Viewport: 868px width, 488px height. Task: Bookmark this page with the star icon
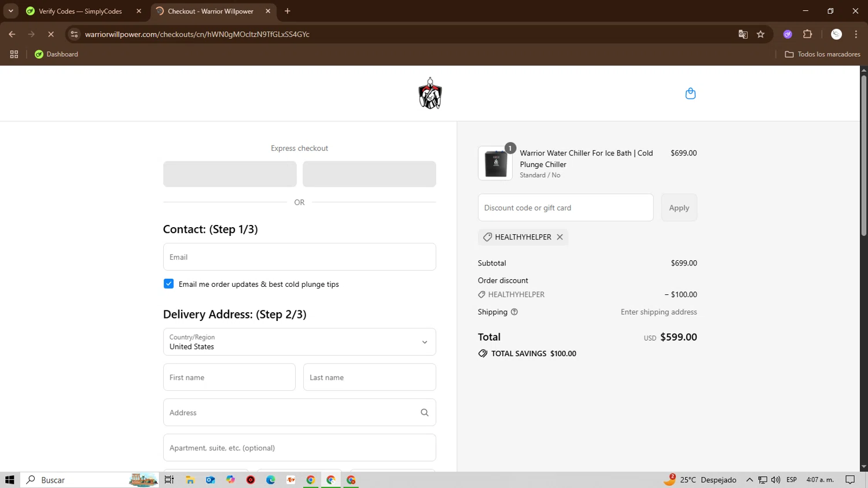[x=761, y=34]
